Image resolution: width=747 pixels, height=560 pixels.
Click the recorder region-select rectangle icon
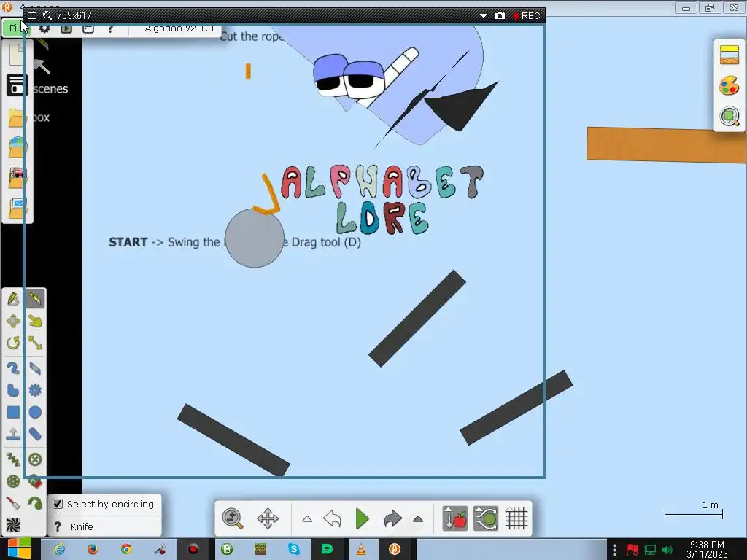tap(32, 16)
